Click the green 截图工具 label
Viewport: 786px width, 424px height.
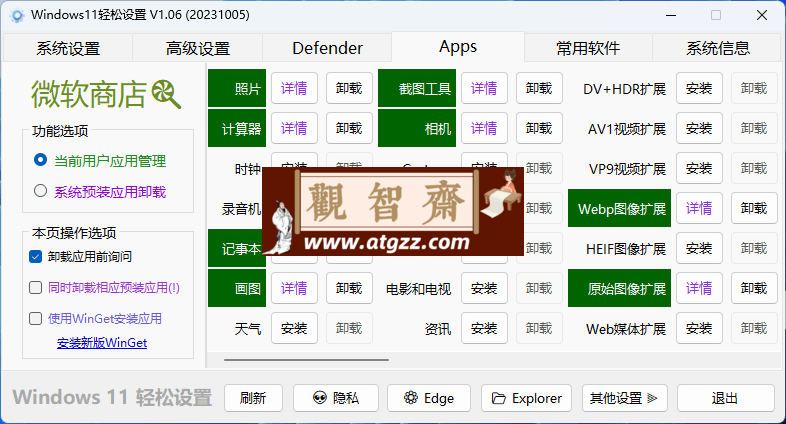(x=417, y=88)
